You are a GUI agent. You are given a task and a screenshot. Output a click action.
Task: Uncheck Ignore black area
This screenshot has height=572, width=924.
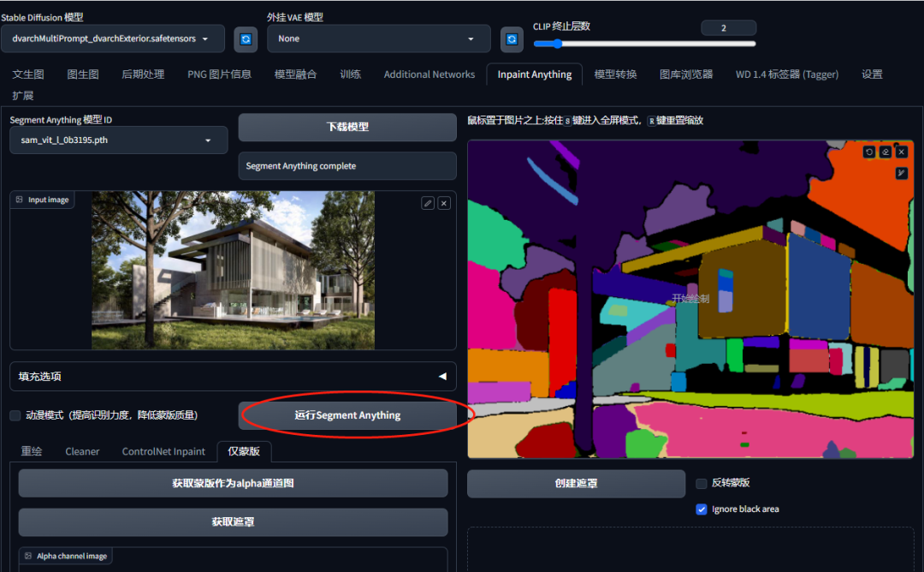tap(702, 509)
